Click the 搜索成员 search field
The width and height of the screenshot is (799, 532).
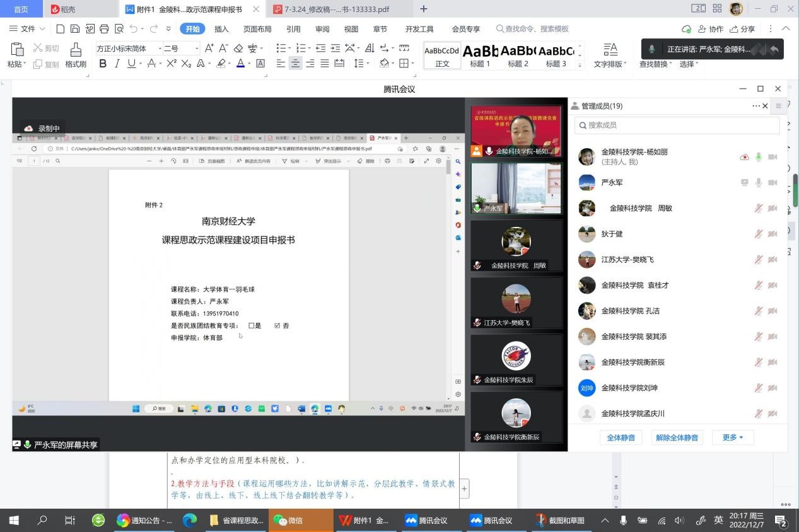coord(678,125)
